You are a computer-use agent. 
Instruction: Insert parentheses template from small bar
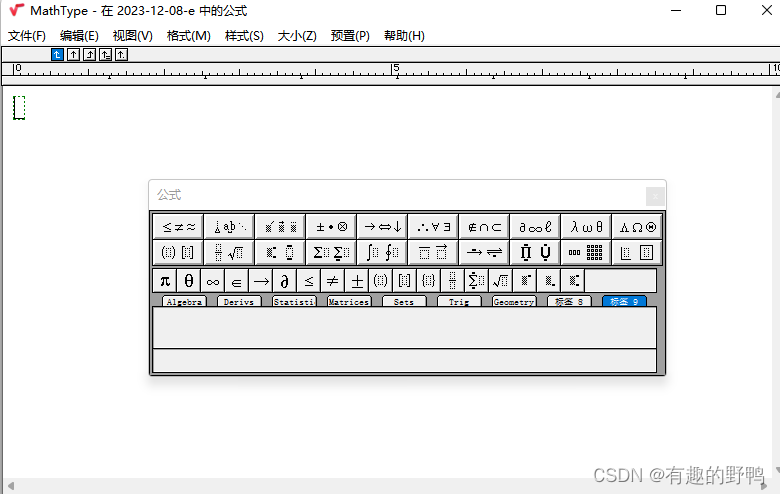click(381, 281)
